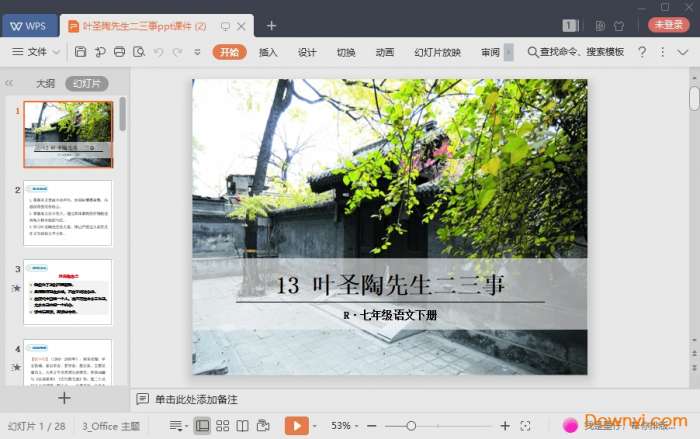
Task: Switch to slide sorter view icon
Action: [222, 426]
